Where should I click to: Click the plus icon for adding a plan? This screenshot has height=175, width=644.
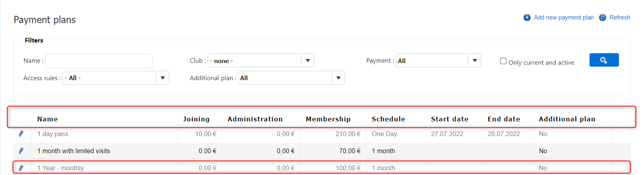click(527, 17)
